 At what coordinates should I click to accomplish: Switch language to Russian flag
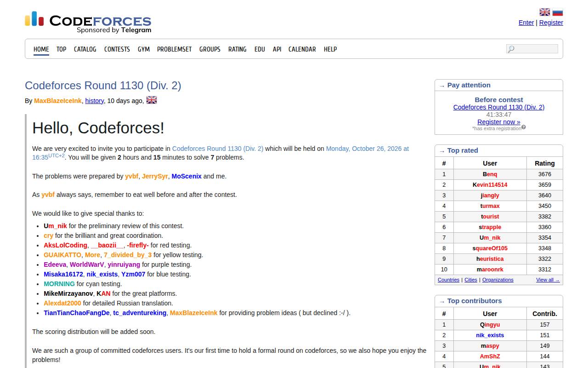click(558, 12)
